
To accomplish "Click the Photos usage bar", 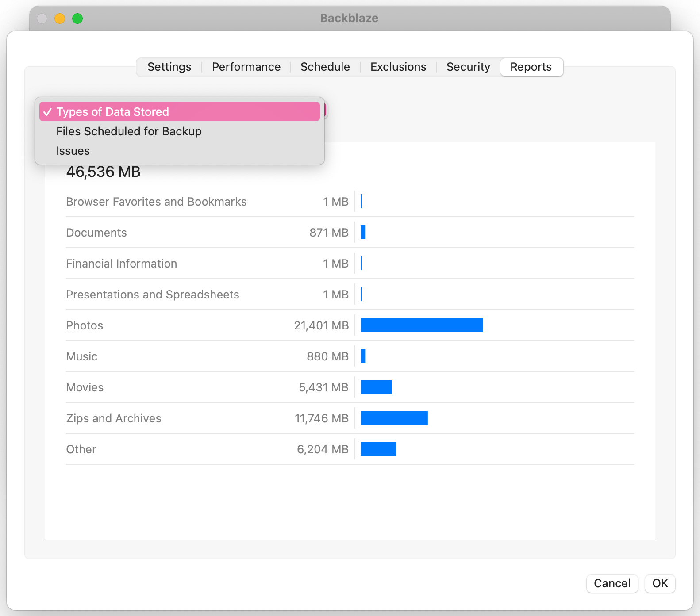I will point(422,325).
